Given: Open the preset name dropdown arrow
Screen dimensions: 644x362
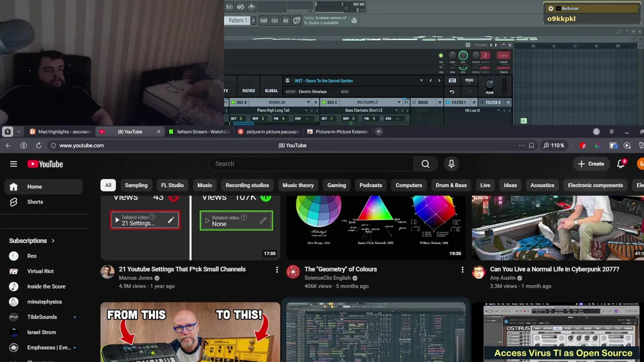Looking at the screenshot, I should coord(421,80).
